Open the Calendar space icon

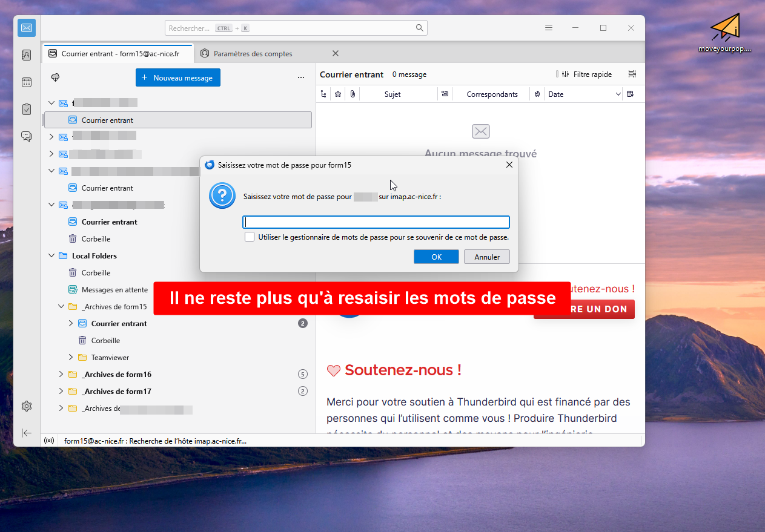click(27, 82)
